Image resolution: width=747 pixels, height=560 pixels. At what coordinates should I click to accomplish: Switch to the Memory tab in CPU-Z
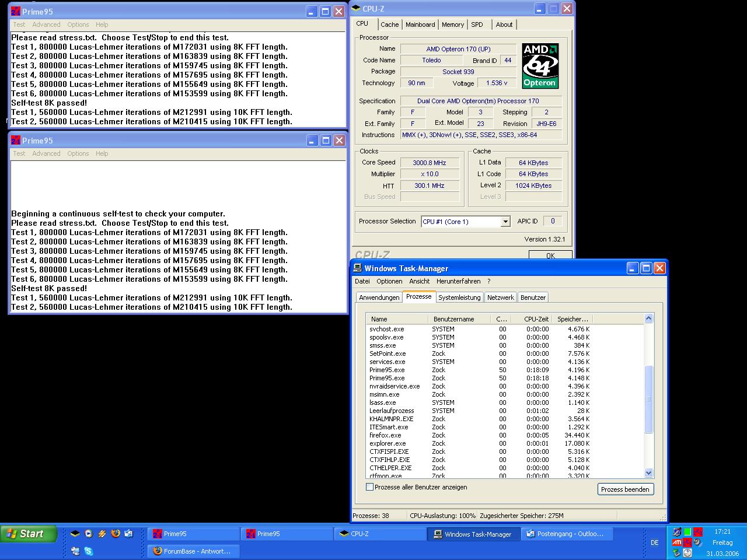tap(453, 24)
